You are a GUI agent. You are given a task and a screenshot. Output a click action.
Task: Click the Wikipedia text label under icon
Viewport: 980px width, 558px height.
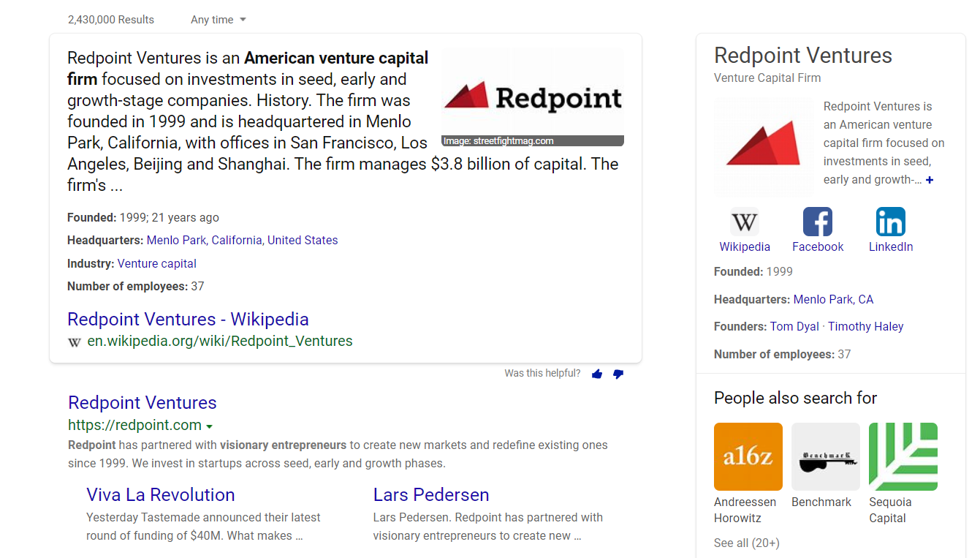coord(745,246)
